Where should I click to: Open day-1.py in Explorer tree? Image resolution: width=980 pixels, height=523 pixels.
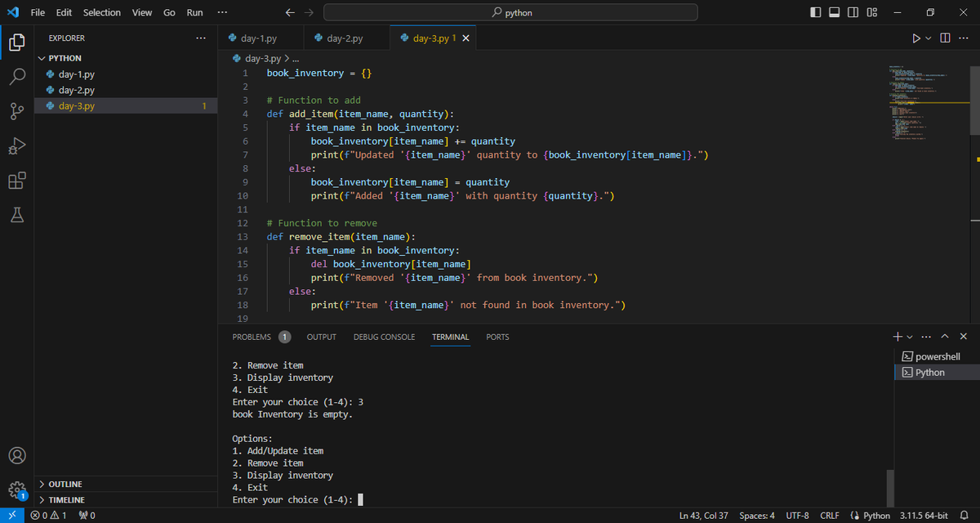126,74
